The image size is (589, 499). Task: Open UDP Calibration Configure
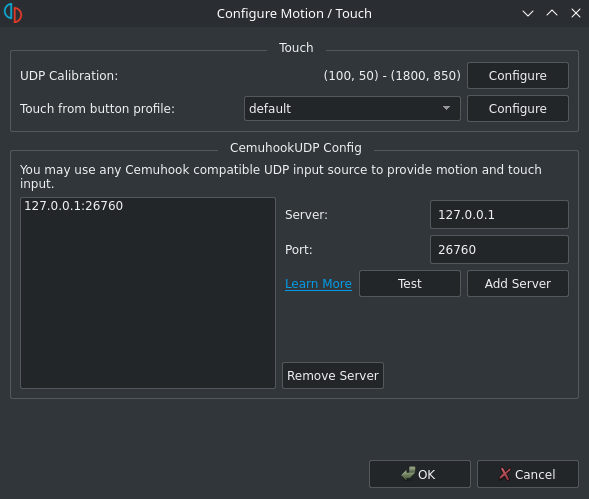[x=518, y=76]
